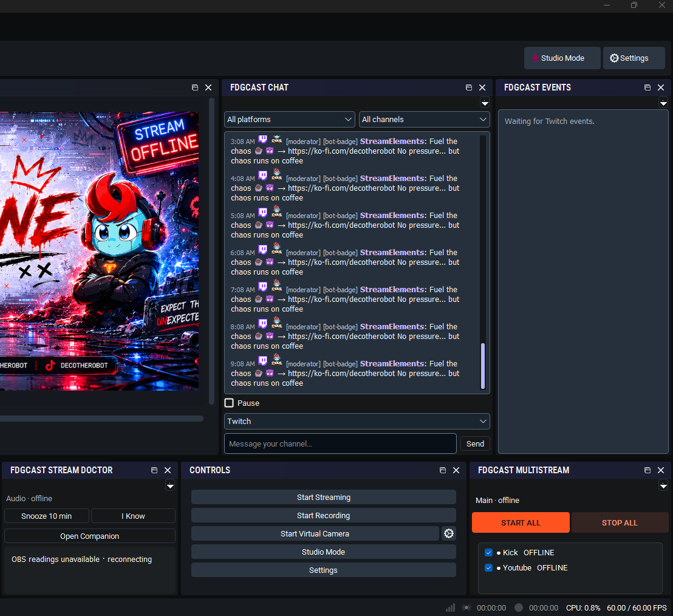
Task: Click the streaming status icon in status bar
Action: pyautogui.click(x=466, y=607)
